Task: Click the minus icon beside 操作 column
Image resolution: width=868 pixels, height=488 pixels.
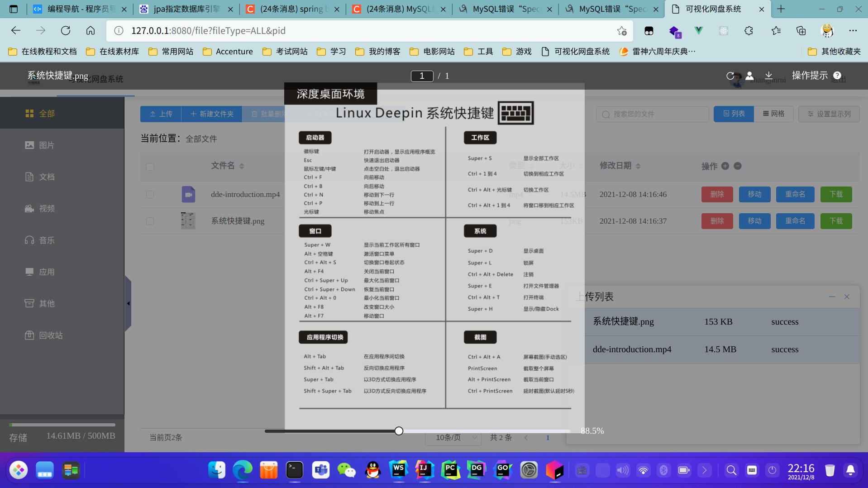Action: tap(738, 166)
